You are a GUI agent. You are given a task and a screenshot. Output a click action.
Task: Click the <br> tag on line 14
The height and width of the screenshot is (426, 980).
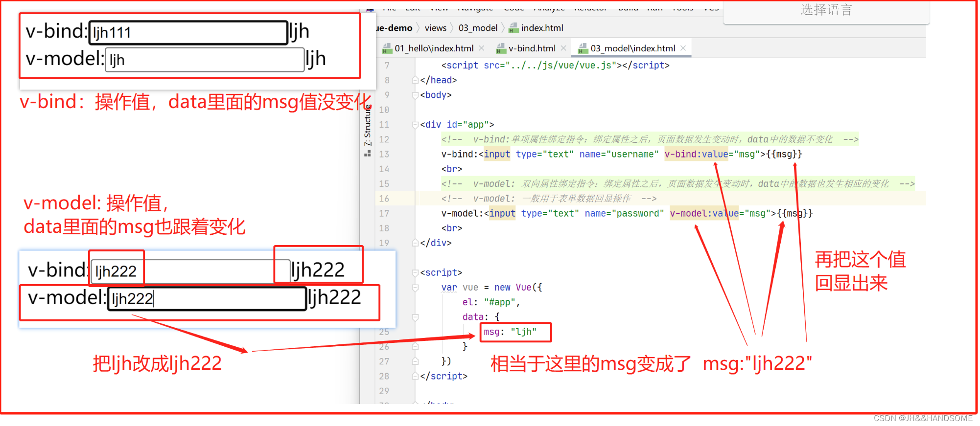pyautogui.click(x=451, y=169)
